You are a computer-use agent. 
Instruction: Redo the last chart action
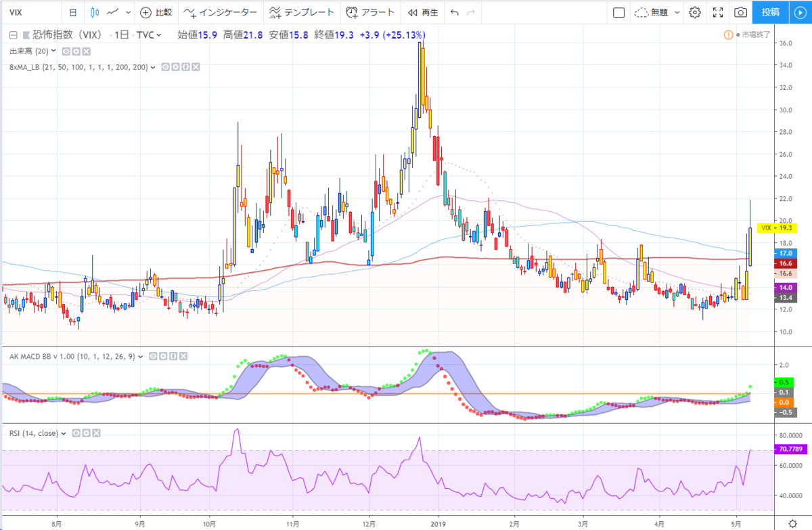(472, 12)
